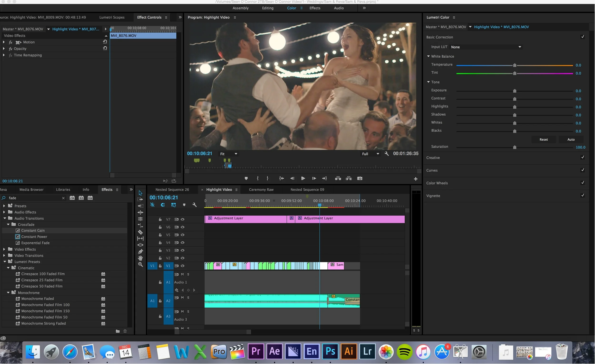Image resolution: width=595 pixels, height=364 pixels.
Task: Toggle Snap in the timeline with the magnet icon
Action: (163, 205)
